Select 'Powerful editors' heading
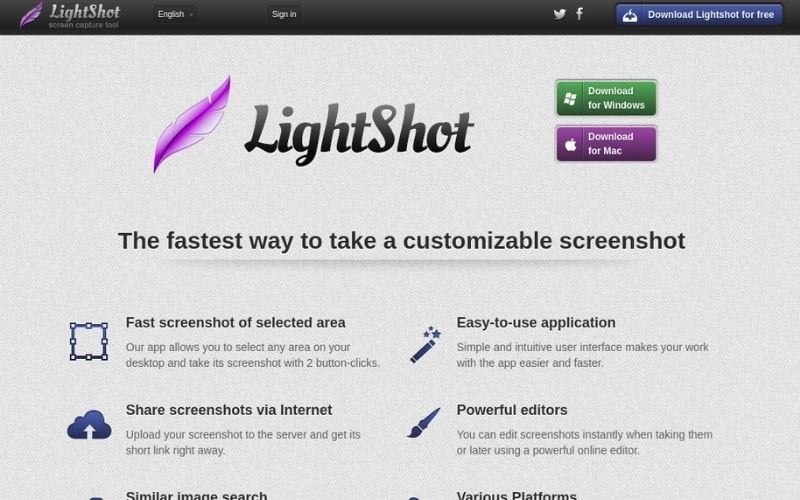 click(x=512, y=410)
